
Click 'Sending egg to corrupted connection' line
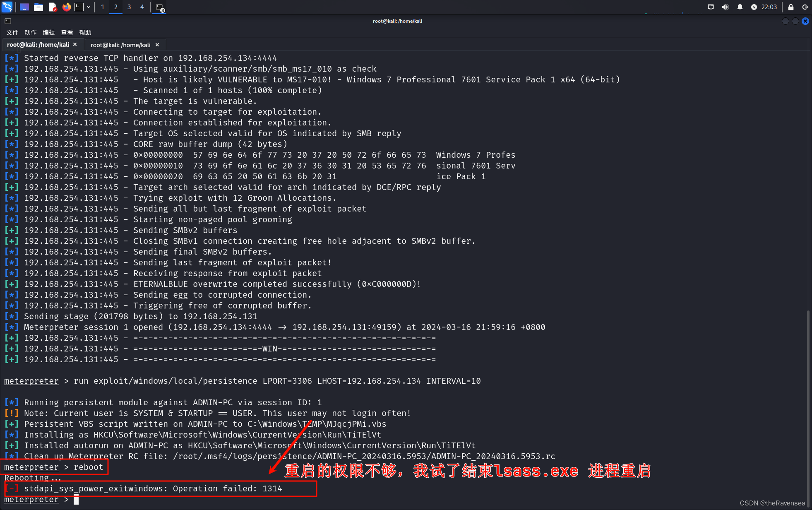[x=158, y=295]
